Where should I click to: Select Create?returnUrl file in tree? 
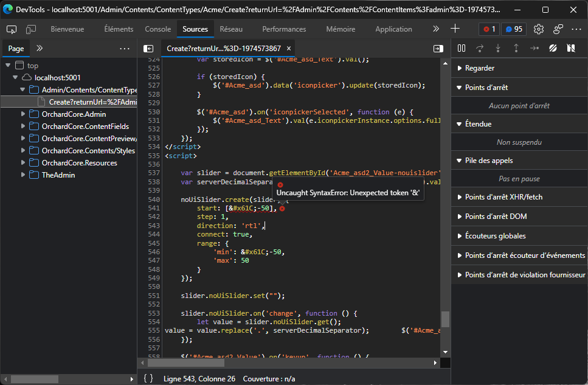91,102
